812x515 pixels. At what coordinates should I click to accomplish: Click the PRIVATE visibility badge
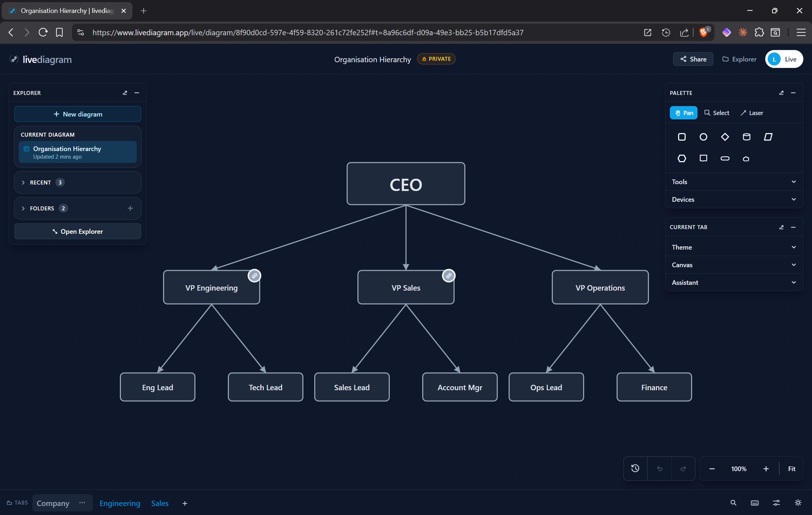(436, 59)
